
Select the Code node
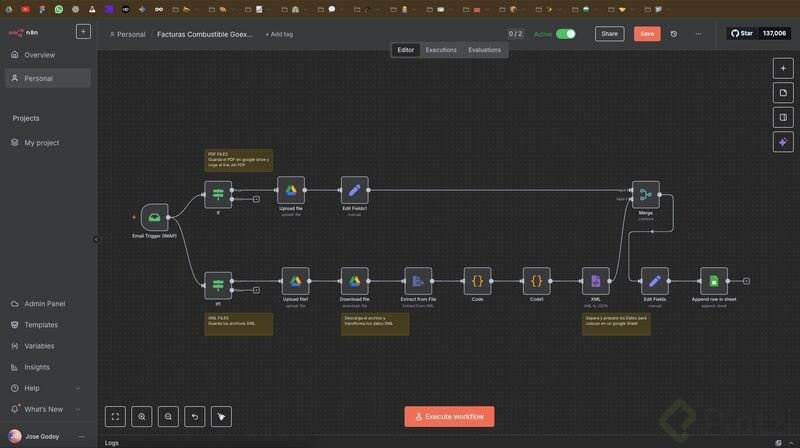pos(477,281)
